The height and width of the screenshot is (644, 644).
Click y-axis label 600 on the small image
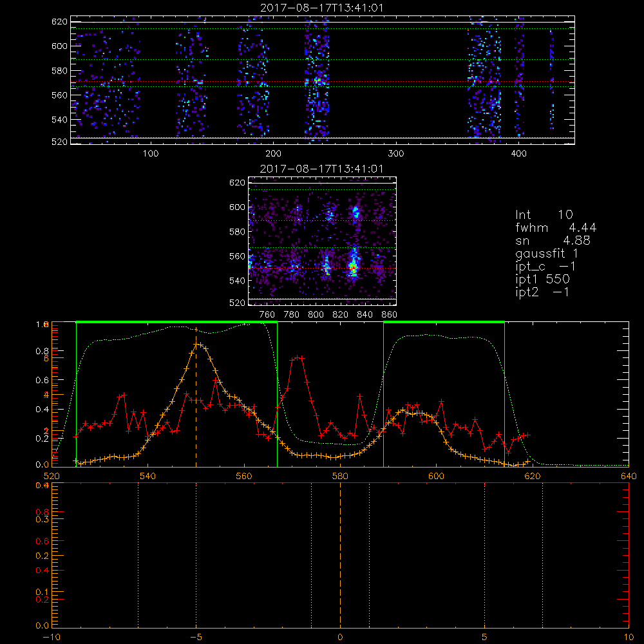pyautogui.click(x=237, y=207)
